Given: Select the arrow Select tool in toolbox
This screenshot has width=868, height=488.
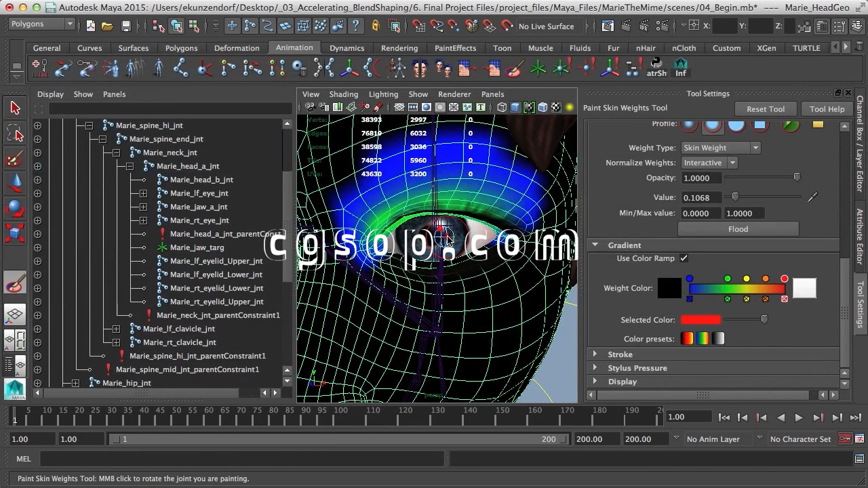Looking at the screenshot, I should [x=15, y=108].
